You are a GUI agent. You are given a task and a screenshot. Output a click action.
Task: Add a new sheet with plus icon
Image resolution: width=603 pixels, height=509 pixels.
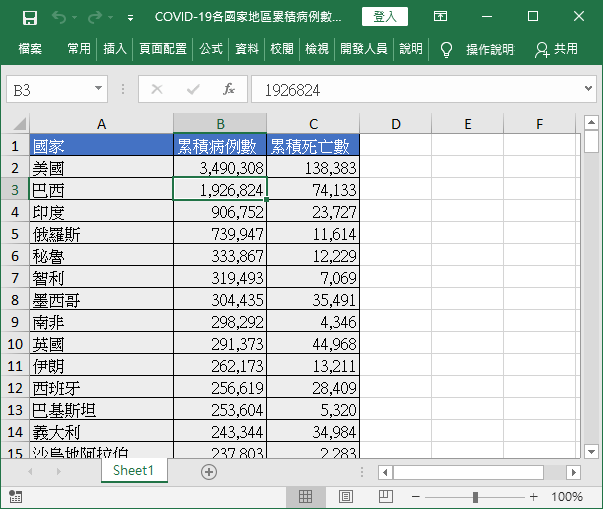pos(209,472)
